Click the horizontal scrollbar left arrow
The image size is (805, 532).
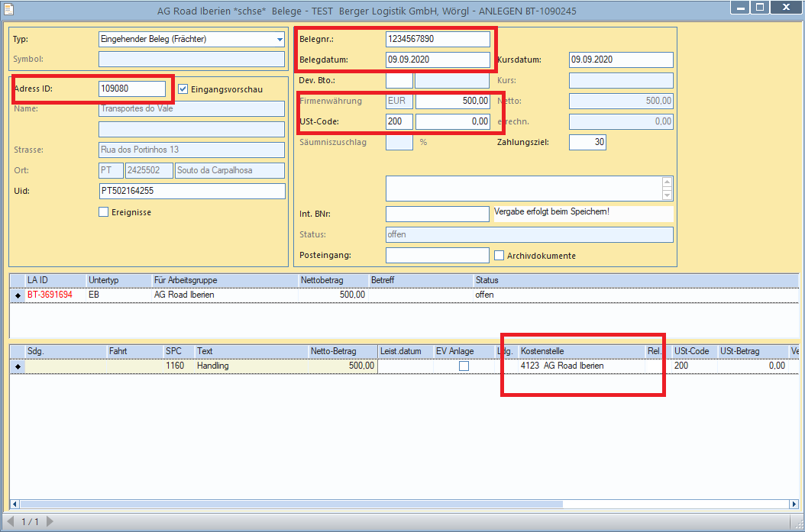(15, 504)
